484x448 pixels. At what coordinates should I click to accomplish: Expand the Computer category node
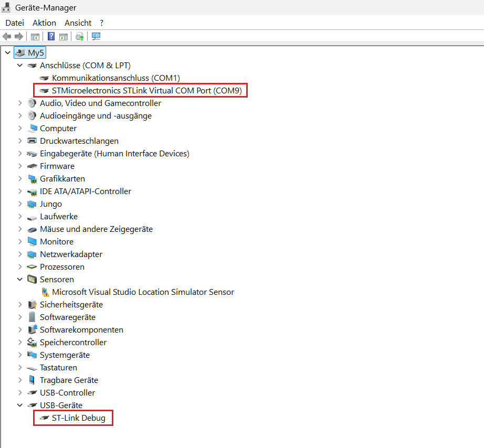coord(20,129)
